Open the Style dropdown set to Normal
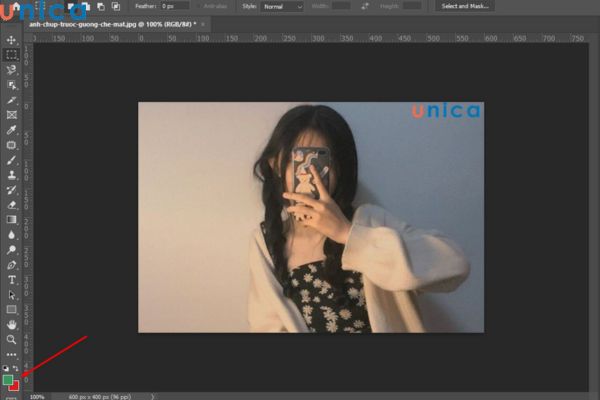The image size is (600, 400). (x=282, y=7)
